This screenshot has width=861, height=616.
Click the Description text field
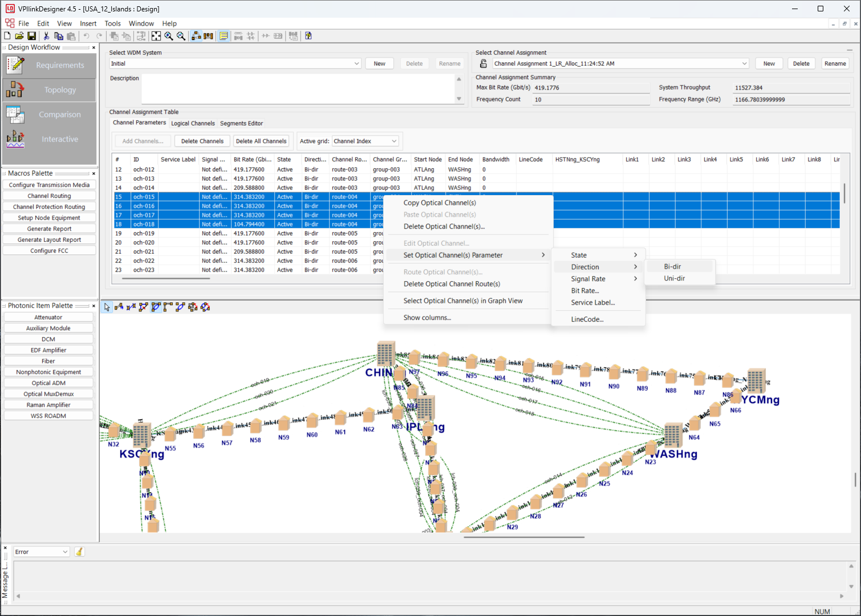coord(298,89)
